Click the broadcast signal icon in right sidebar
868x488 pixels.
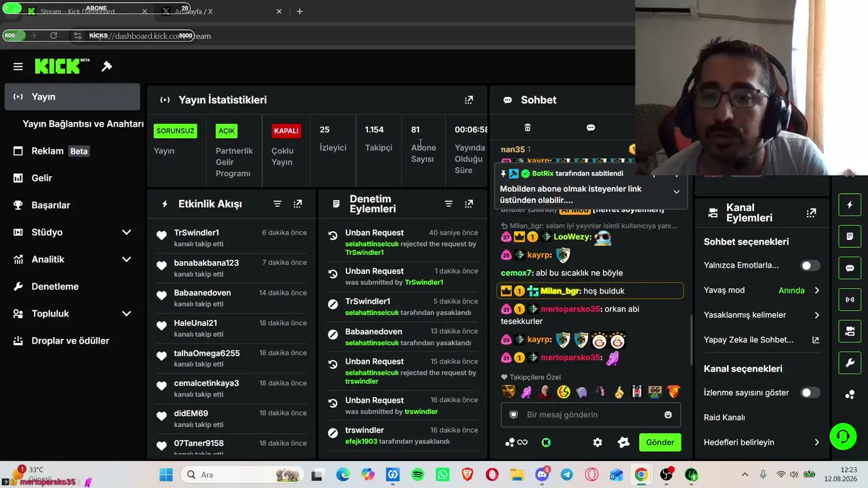click(x=850, y=300)
